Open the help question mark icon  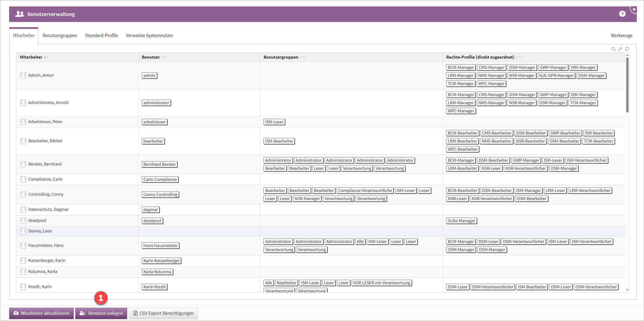point(622,14)
